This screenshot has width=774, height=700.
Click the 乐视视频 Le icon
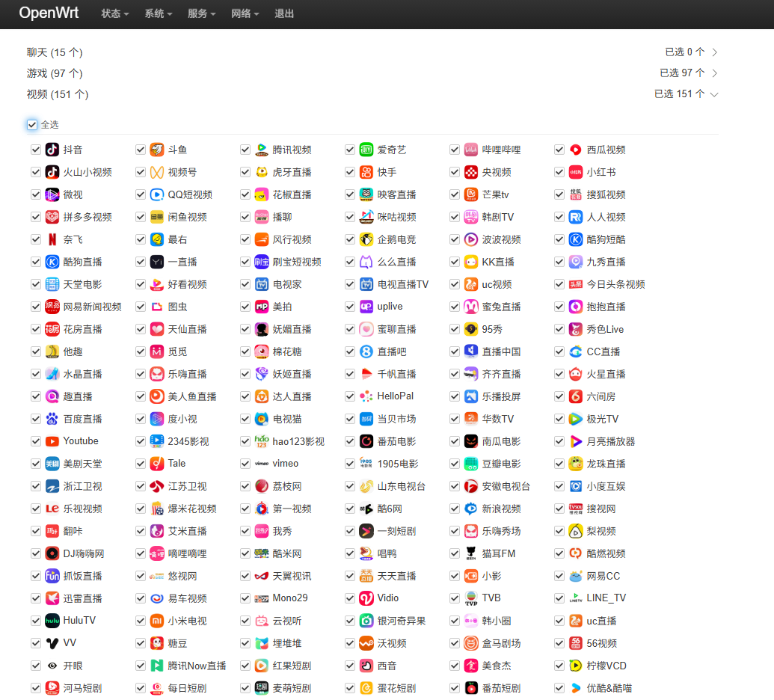click(52, 509)
